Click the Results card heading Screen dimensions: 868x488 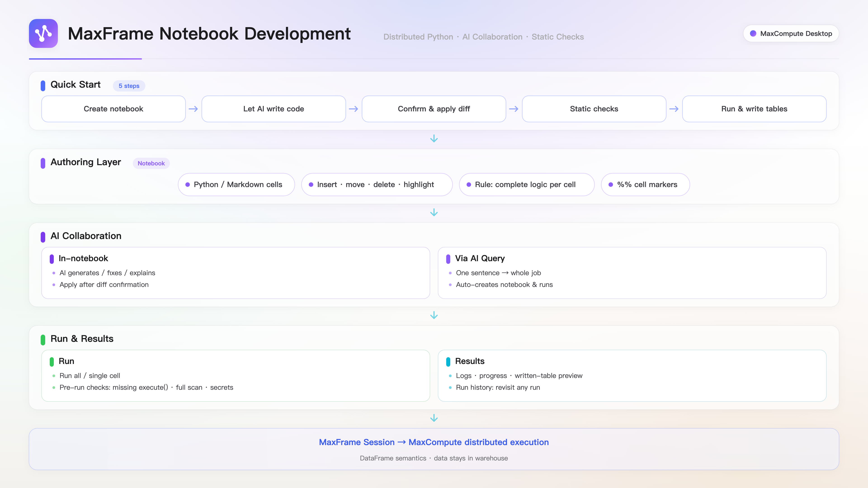pos(470,361)
